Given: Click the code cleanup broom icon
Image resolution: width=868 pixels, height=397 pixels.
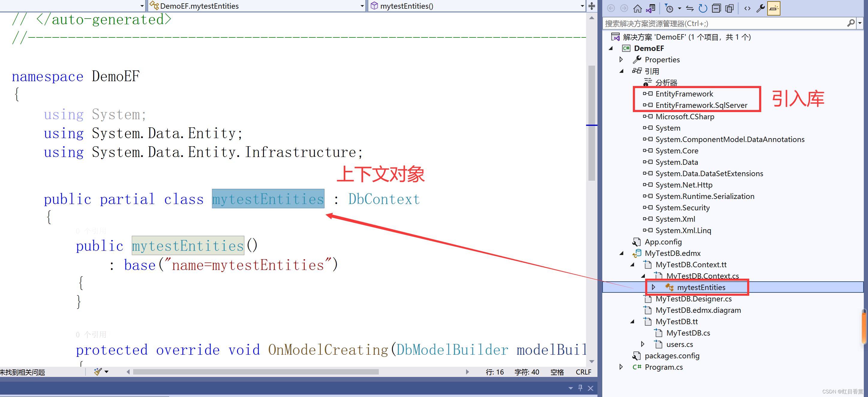Looking at the screenshot, I should click(x=98, y=372).
